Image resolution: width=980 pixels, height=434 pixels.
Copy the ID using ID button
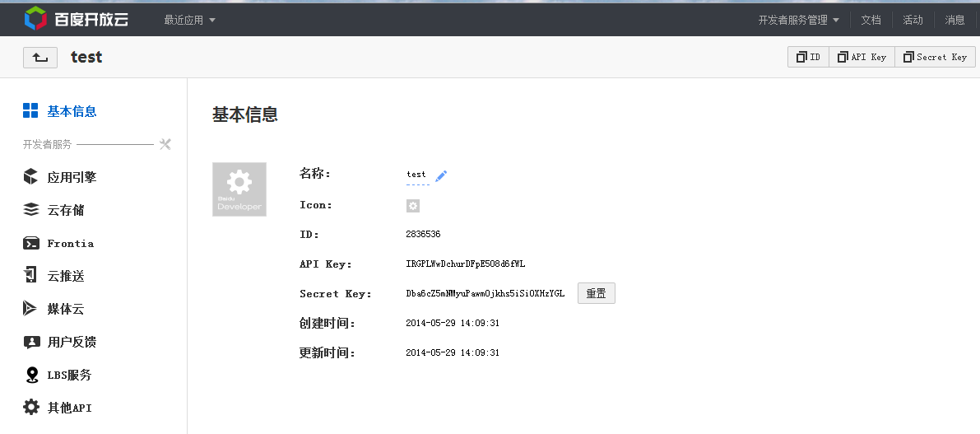[x=808, y=57]
